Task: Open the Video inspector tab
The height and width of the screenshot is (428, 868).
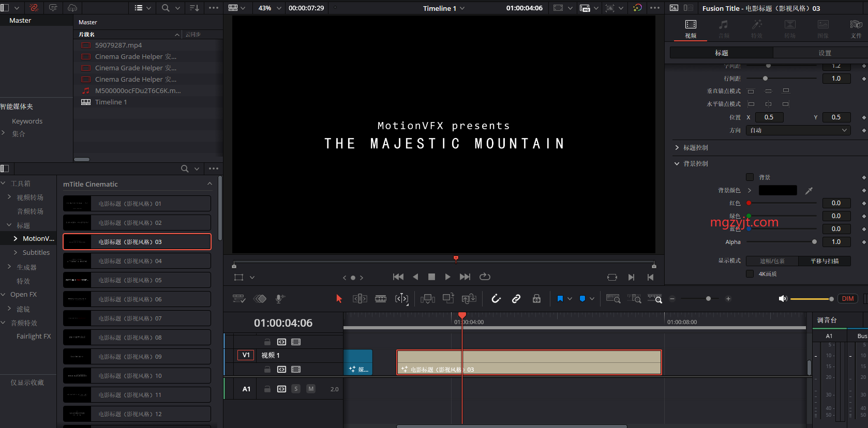Action: pos(691,29)
